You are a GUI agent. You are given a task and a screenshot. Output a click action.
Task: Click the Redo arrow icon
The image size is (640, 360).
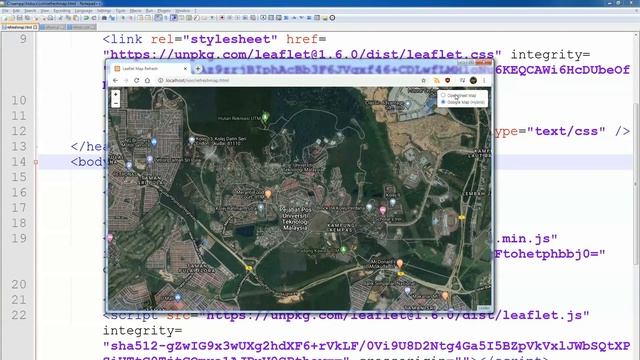point(94,18)
